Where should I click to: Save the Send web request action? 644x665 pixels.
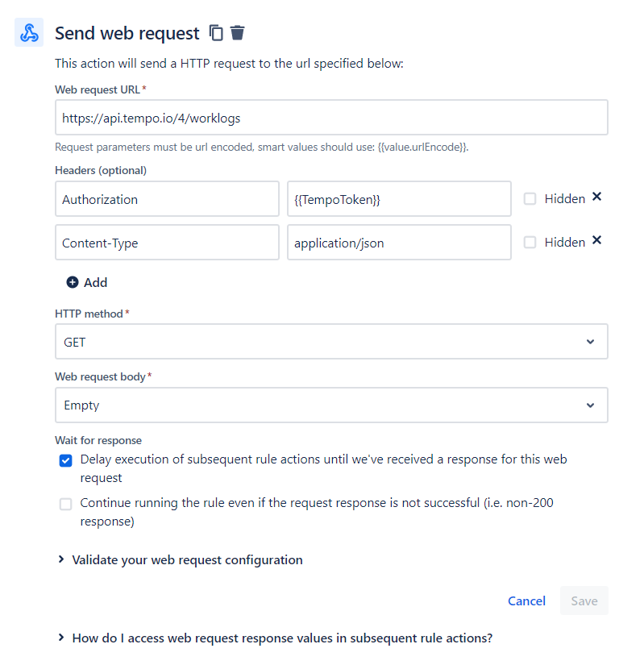(x=584, y=601)
